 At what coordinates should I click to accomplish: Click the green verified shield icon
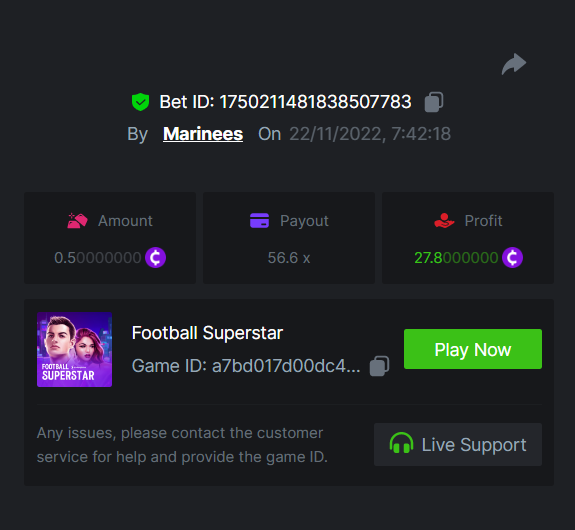[x=140, y=102]
